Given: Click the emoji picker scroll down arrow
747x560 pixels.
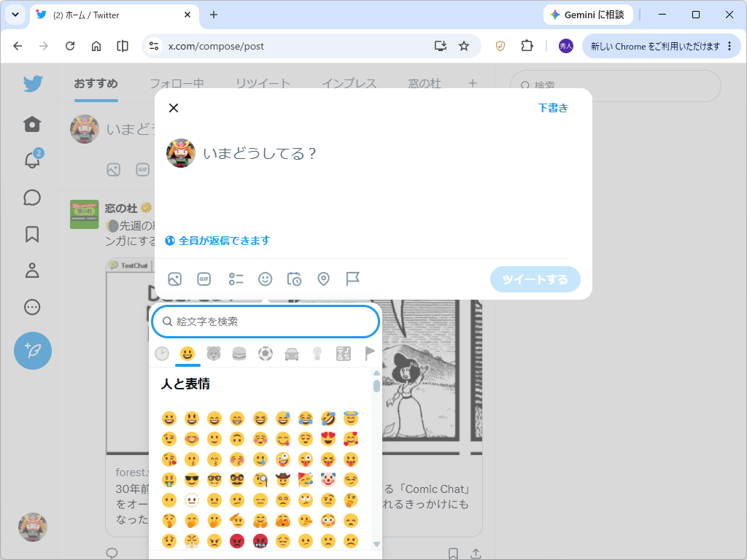Looking at the screenshot, I should click(377, 544).
